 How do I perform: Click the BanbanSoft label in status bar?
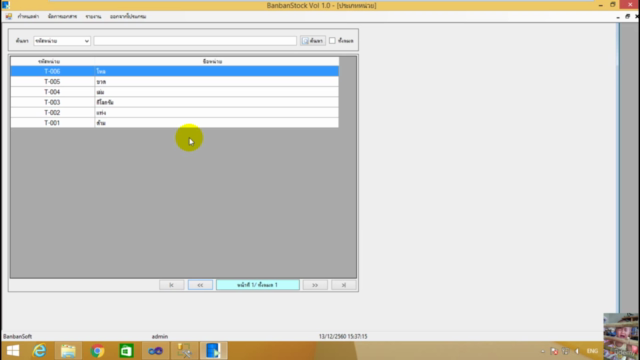pos(18,336)
